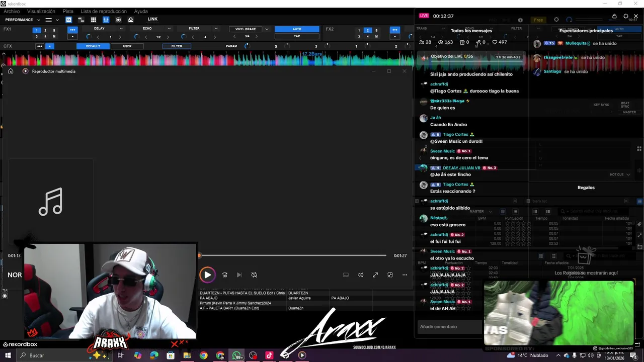Open the Visualización menu
Screen dimensions: 644x362
pyautogui.click(x=41, y=11)
